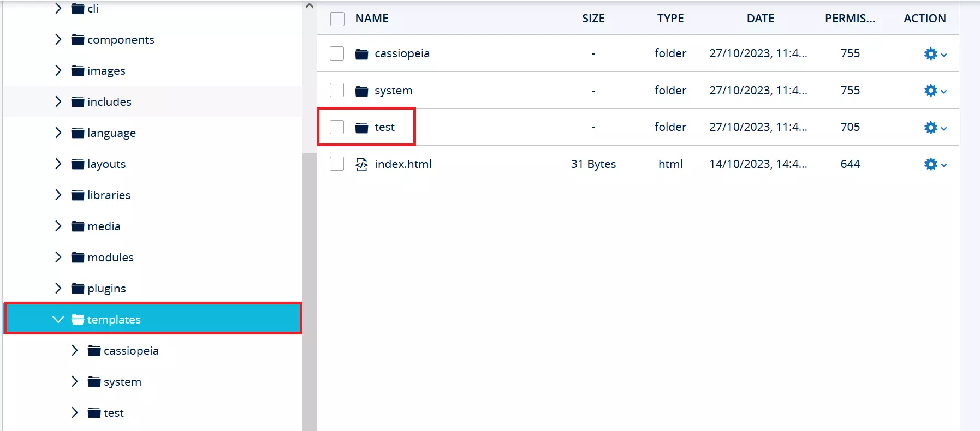Viewport: 980px width, 431px height.
Task: Click the layouts folder icon in tree
Action: [78, 164]
